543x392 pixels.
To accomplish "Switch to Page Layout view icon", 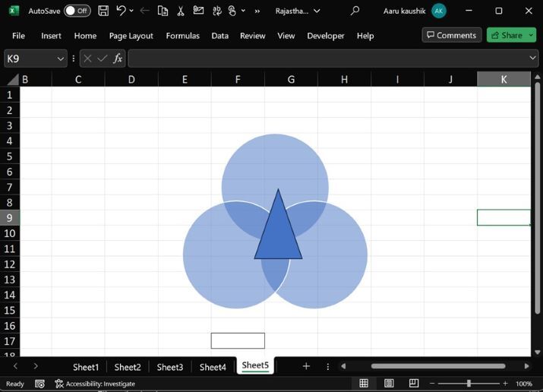I will pos(389,383).
